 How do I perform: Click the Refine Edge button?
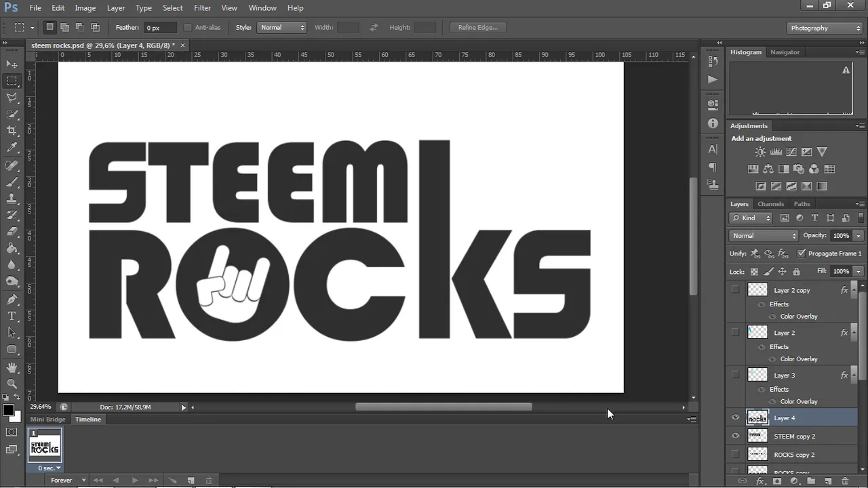point(478,28)
